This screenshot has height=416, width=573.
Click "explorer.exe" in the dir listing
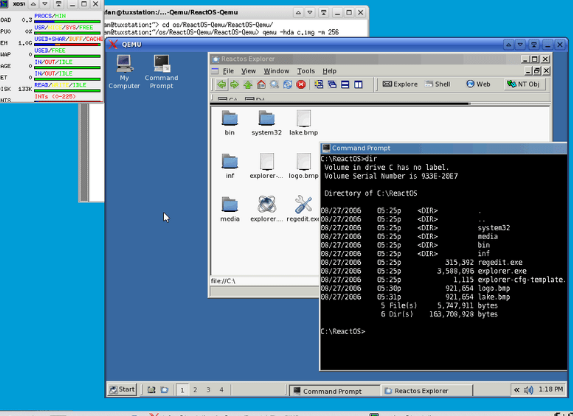[x=502, y=271]
